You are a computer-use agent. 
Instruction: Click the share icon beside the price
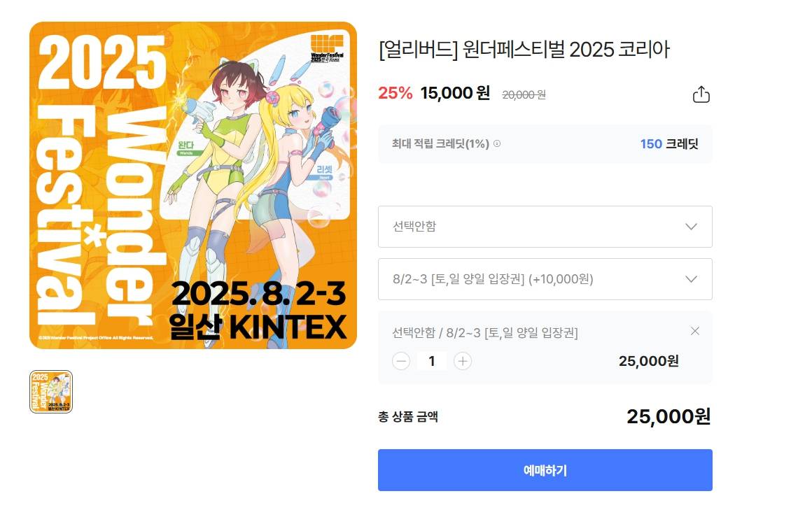701,94
